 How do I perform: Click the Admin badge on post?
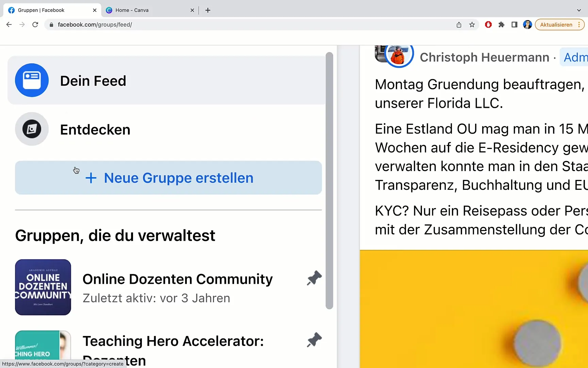tap(574, 57)
